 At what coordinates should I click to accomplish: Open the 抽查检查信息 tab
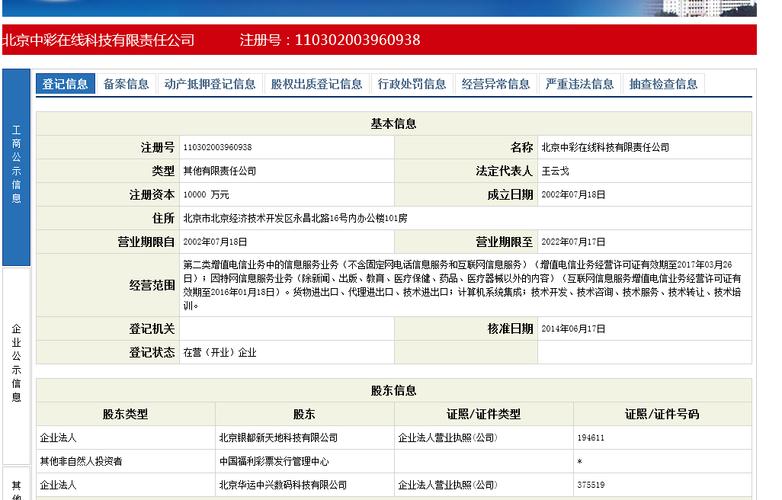[x=663, y=84]
